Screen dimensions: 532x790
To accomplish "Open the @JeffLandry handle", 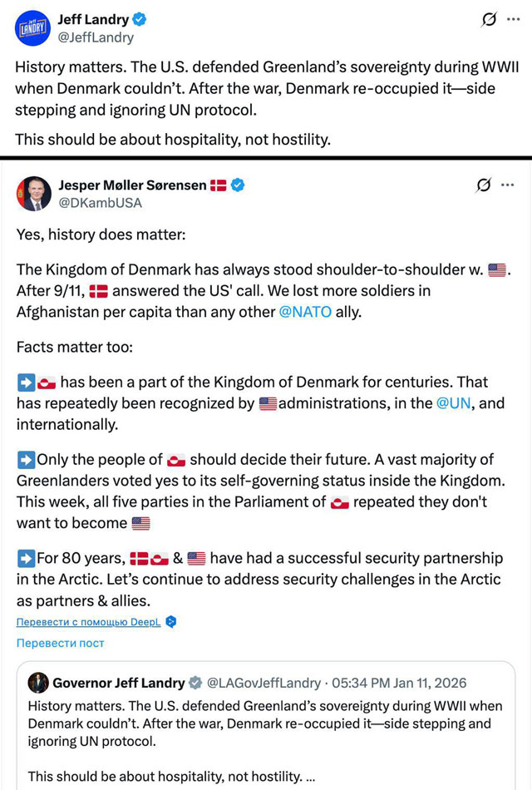I will click(x=95, y=37).
